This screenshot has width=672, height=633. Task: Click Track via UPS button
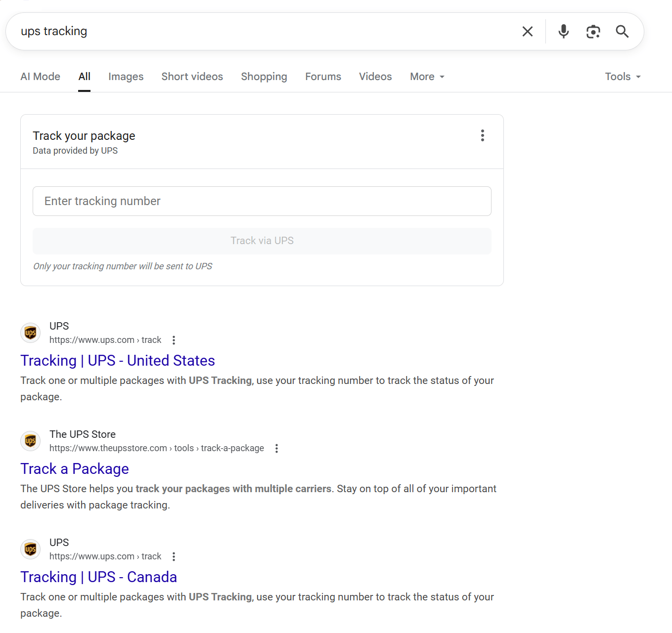(x=262, y=241)
